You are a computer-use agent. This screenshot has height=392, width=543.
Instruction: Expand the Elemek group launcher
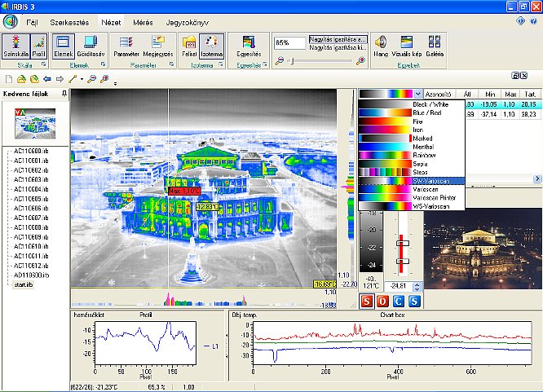104,64
